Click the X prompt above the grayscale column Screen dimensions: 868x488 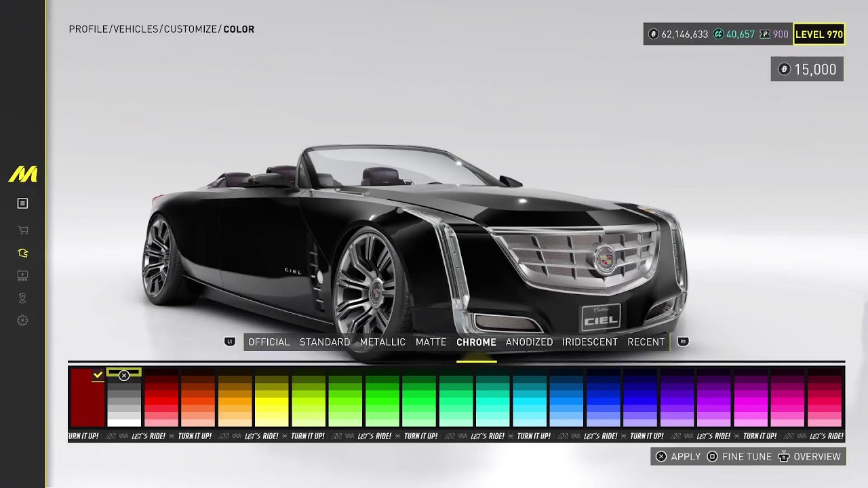click(x=124, y=375)
